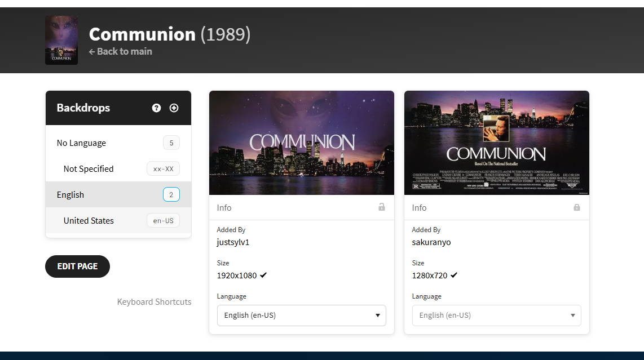Click the checkmark next to 1280x720

click(454, 275)
